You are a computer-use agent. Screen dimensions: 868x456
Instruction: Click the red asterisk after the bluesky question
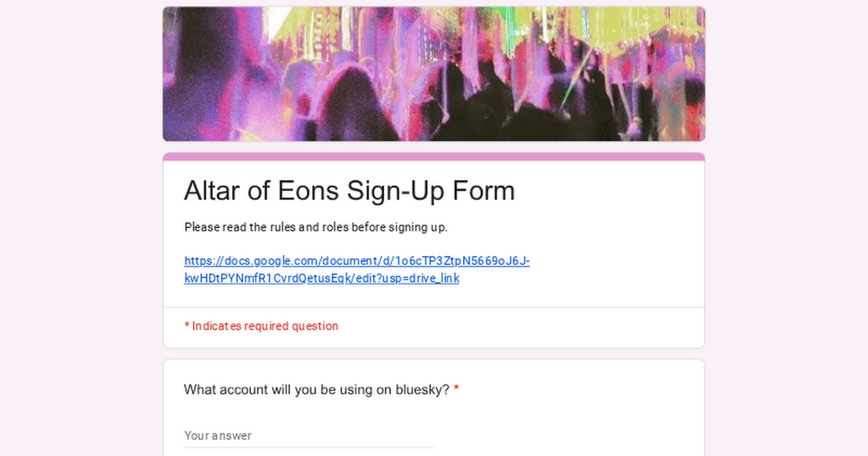click(456, 390)
